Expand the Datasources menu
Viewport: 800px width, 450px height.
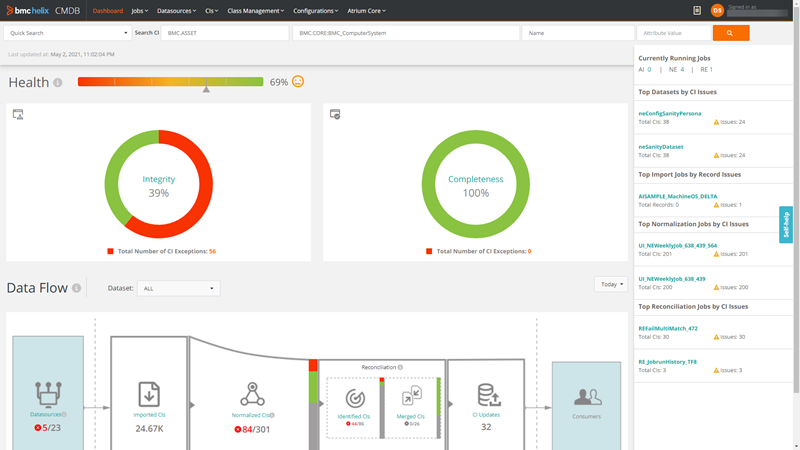coord(176,11)
